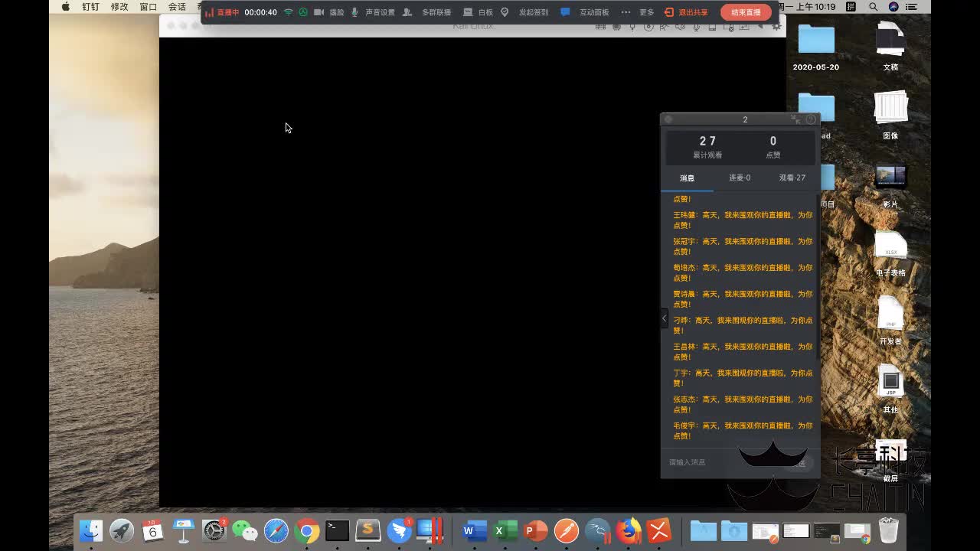This screenshot has height=551, width=980.
Task: Open 声音设置 microphone settings
Action: coord(373,12)
